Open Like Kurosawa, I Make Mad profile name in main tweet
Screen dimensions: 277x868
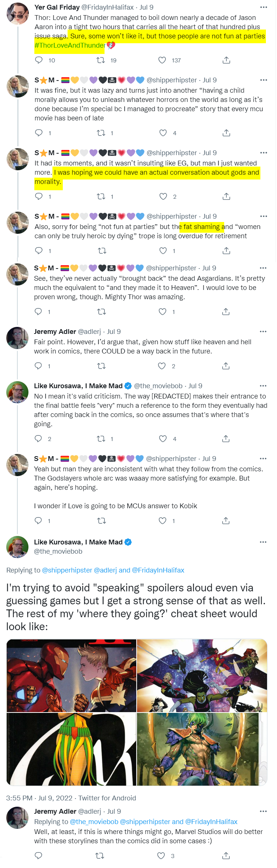(x=78, y=542)
